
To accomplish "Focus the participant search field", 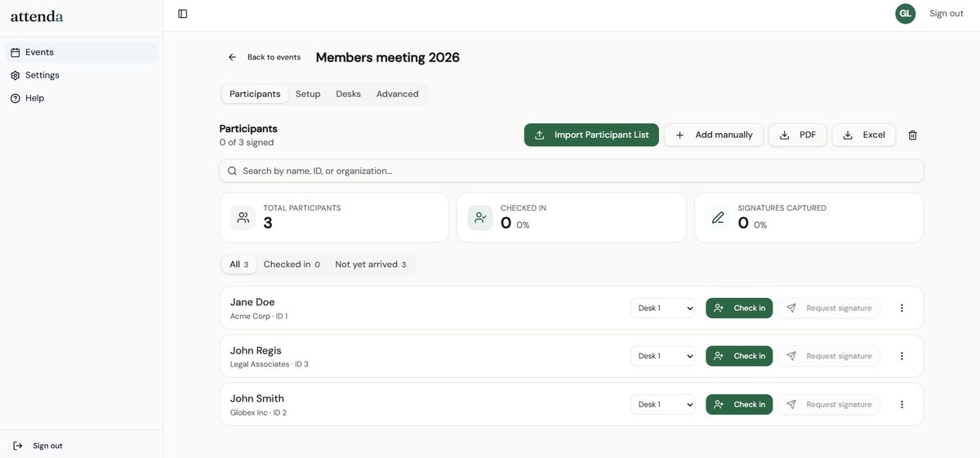I will click(x=572, y=171).
